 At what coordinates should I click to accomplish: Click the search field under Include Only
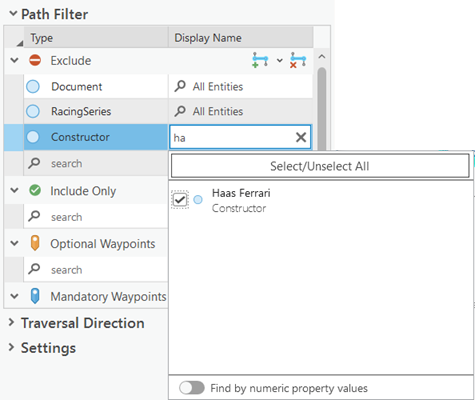[96, 217]
